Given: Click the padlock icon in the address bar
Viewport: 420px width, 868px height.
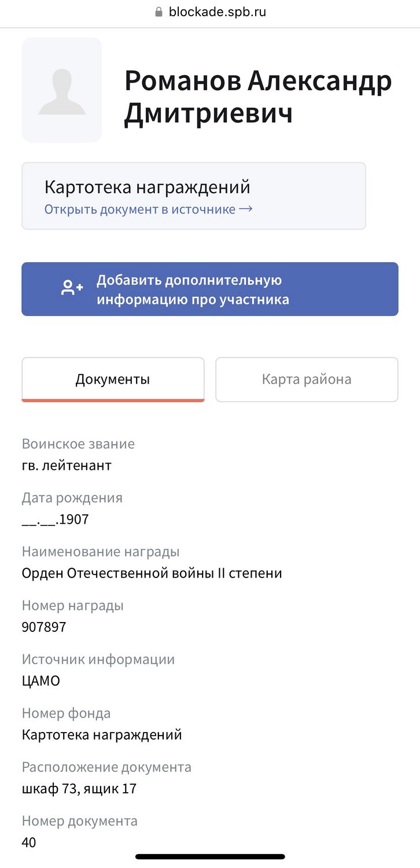Looking at the screenshot, I should pos(159,12).
